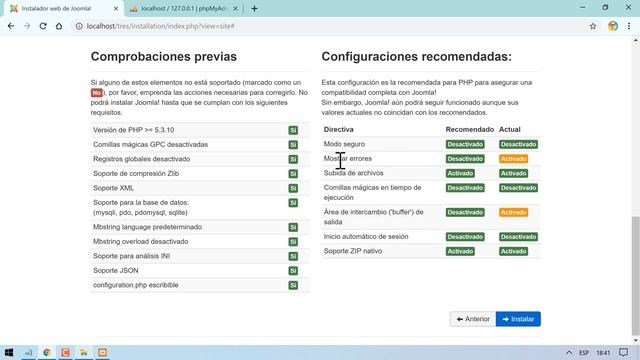Show hidden system tray icons
Viewport: 640px width, 360px height.
(569, 353)
